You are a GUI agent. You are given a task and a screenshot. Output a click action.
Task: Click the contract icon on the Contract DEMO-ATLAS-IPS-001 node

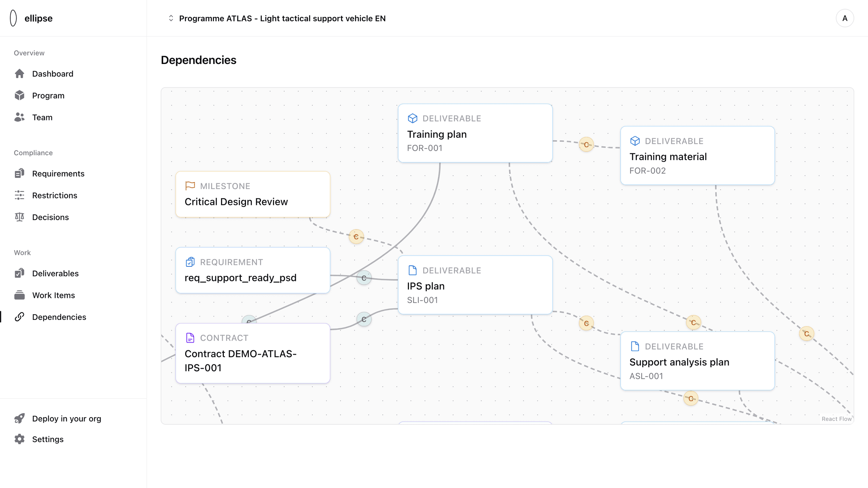(x=190, y=338)
